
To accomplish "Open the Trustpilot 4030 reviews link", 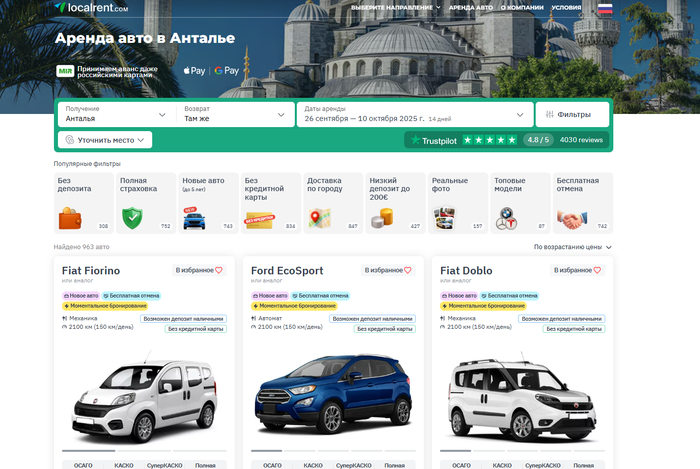I will [580, 140].
